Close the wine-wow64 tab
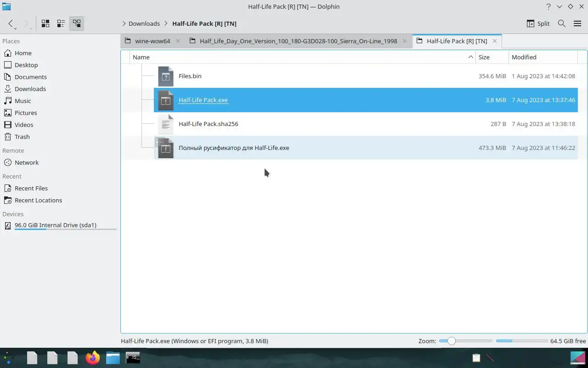 [178, 41]
